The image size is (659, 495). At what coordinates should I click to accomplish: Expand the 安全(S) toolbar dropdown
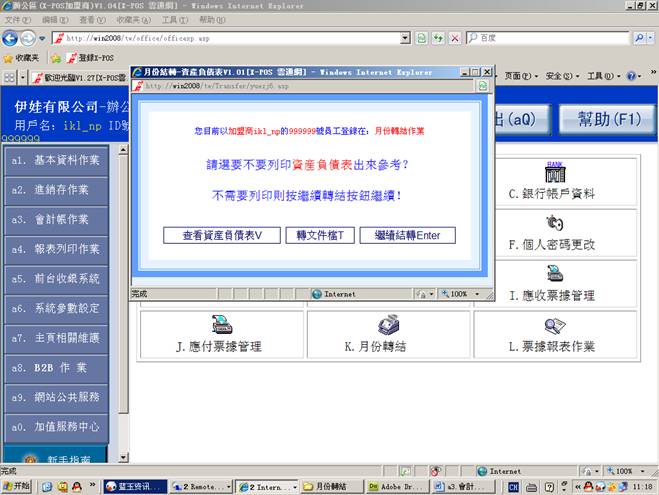[562, 77]
